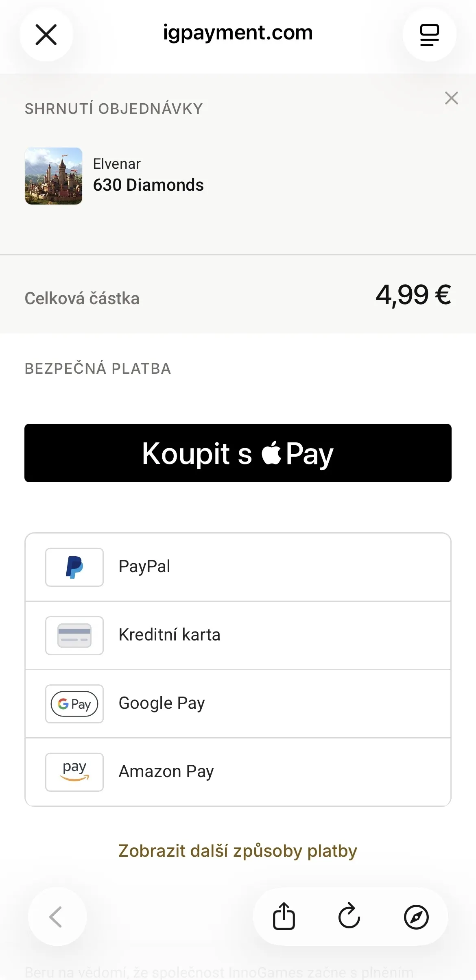
Task: Open page in Safari compass icon
Action: pos(416,917)
